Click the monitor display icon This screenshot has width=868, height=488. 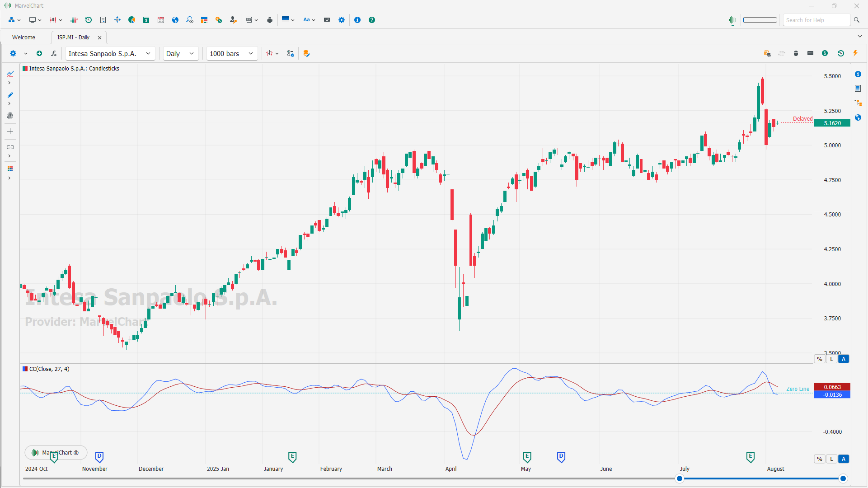(33, 20)
